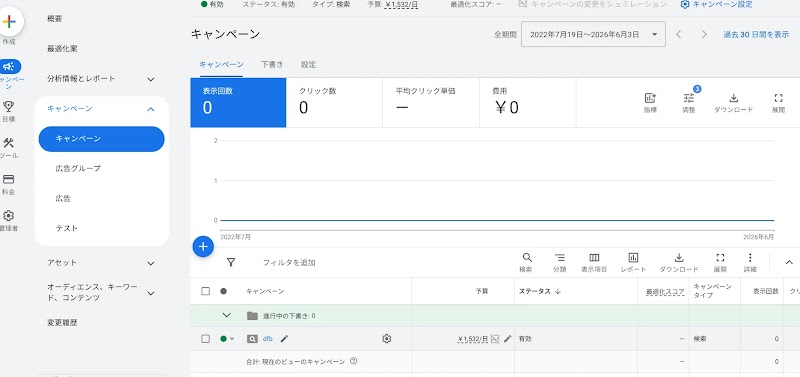Click the ダウンロード icon above the chart

[733, 98]
